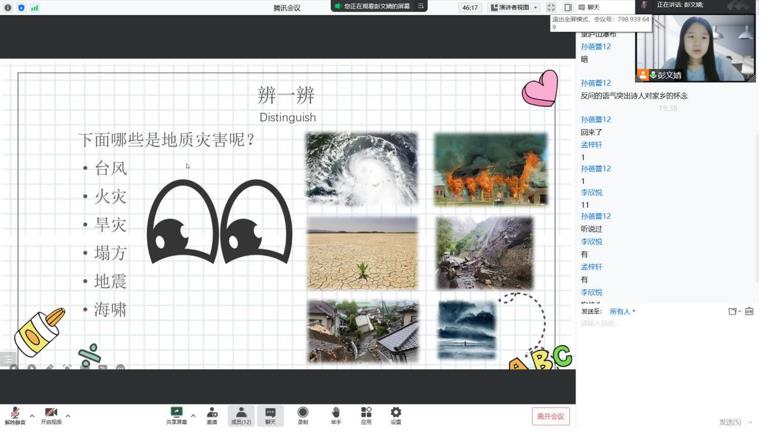The image size is (781, 434).
Task: Click the send (发送) button in chat
Action: click(x=730, y=422)
